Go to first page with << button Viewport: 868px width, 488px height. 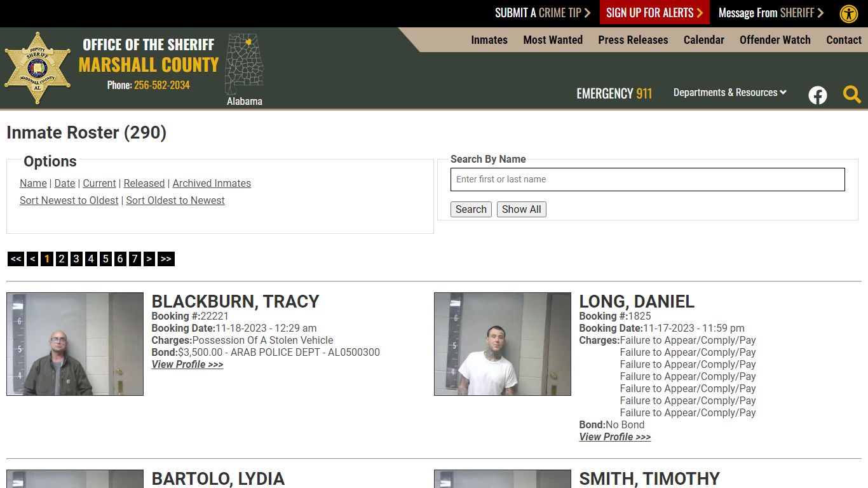(x=16, y=259)
